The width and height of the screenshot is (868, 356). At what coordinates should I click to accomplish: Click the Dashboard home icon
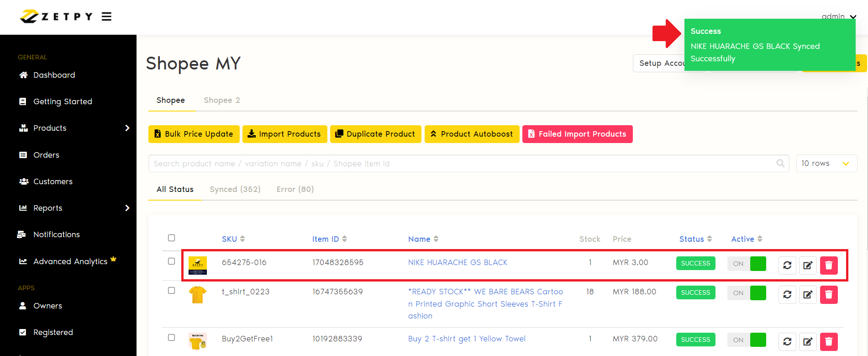pos(23,75)
